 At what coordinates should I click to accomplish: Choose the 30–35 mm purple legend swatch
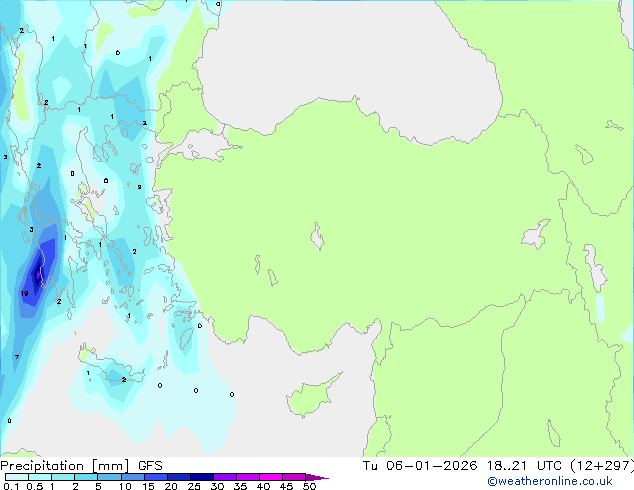[x=225, y=477]
